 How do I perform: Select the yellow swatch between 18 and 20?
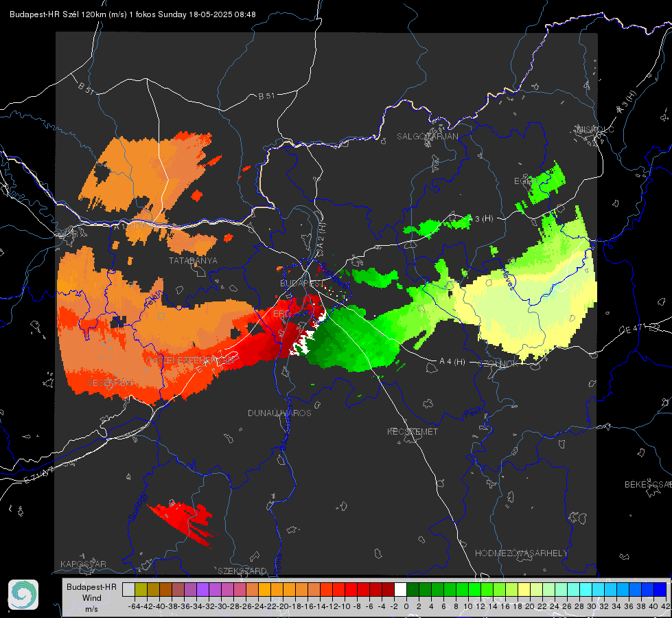pos(524,590)
